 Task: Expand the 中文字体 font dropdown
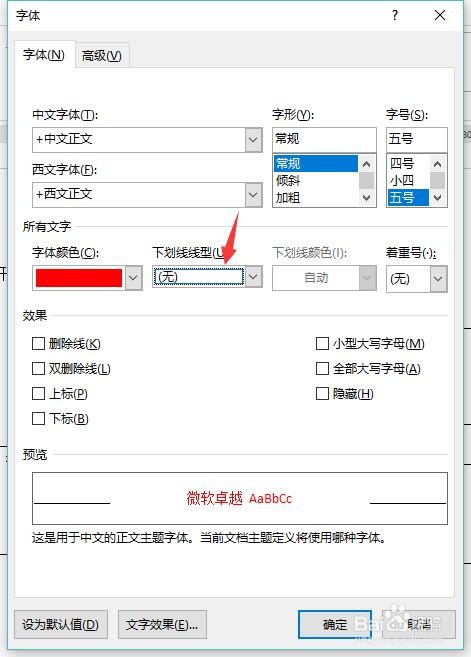[x=254, y=140]
